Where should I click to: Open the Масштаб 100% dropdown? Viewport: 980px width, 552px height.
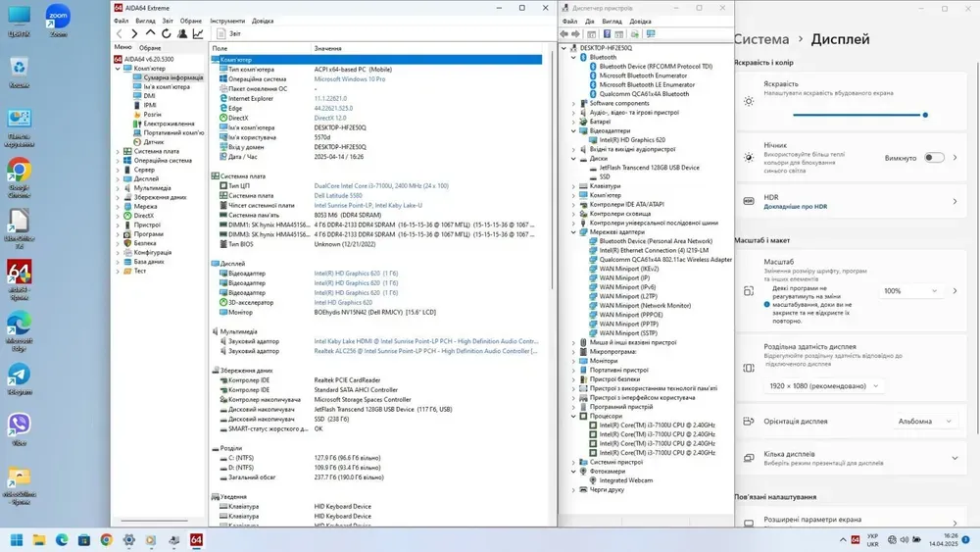pos(910,291)
